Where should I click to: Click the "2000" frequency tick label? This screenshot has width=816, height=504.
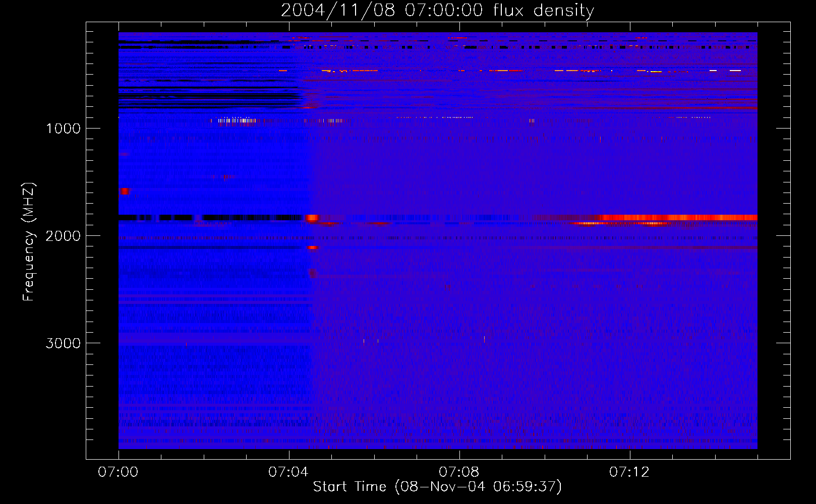pyautogui.click(x=63, y=236)
